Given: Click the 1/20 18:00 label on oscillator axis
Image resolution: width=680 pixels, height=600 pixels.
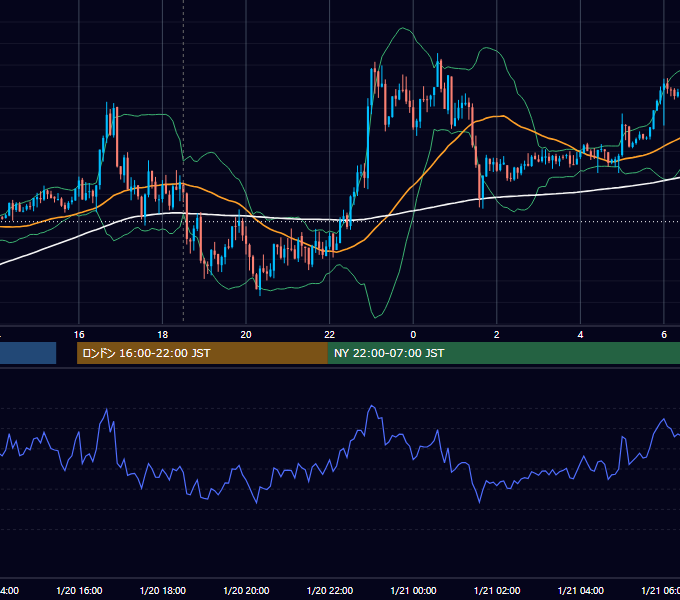Looking at the screenshot, I should [x=163, y=590].
